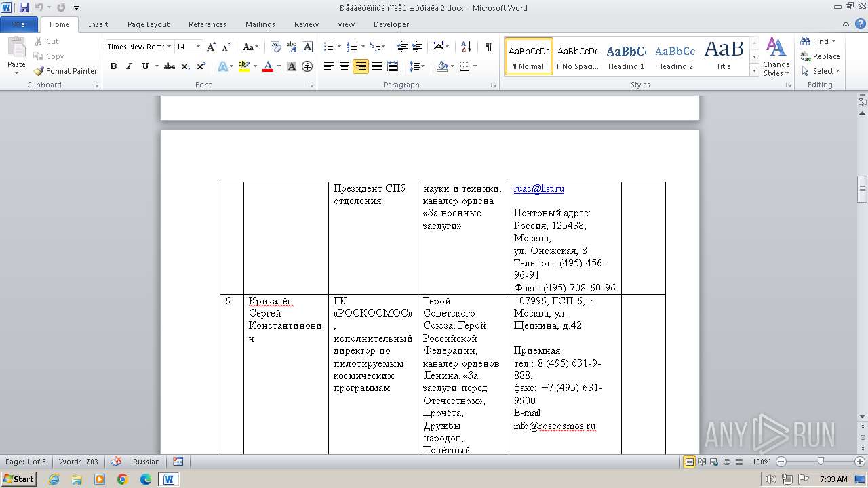Screen dimensions: 868x488
Task: Click Shrink Font icon
Action: coord(226,47)
